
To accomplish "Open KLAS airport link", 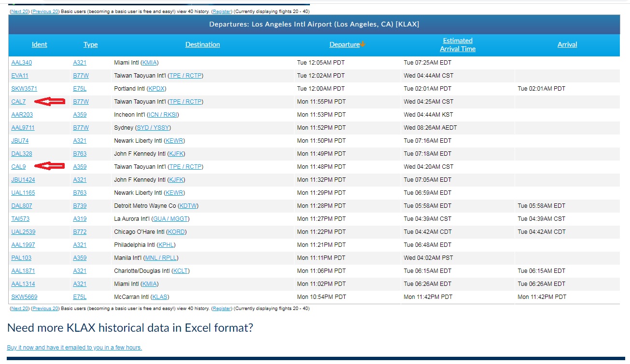I will click(160, 297).
